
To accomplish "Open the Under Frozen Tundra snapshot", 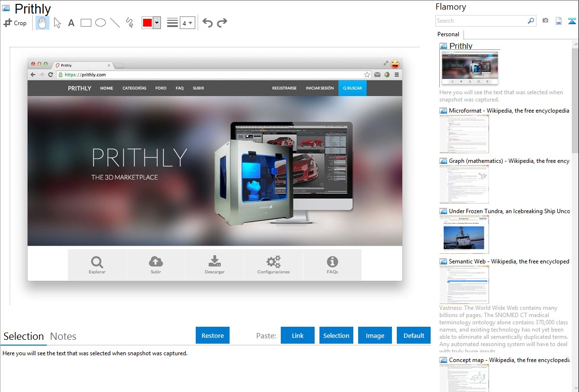I will pyautogui.click(x=509, y=211).
